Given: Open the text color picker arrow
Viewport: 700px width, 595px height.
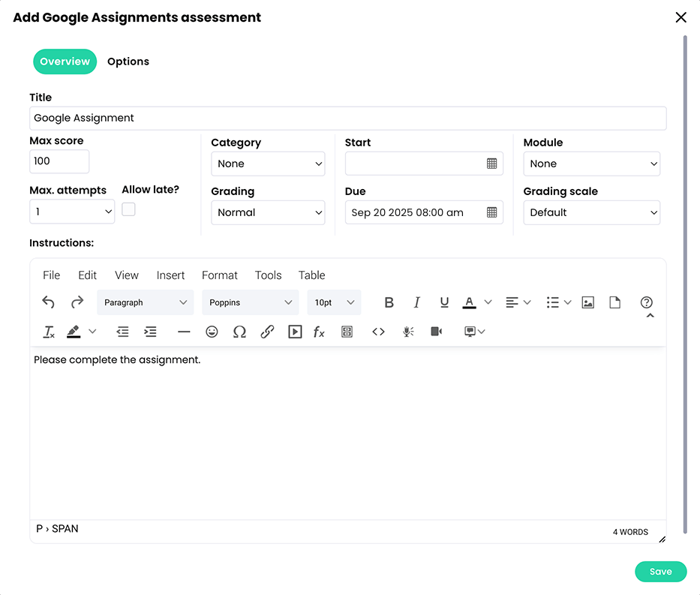Looking at the screenshot, I should pyautogui.click(x=488, y=302).
